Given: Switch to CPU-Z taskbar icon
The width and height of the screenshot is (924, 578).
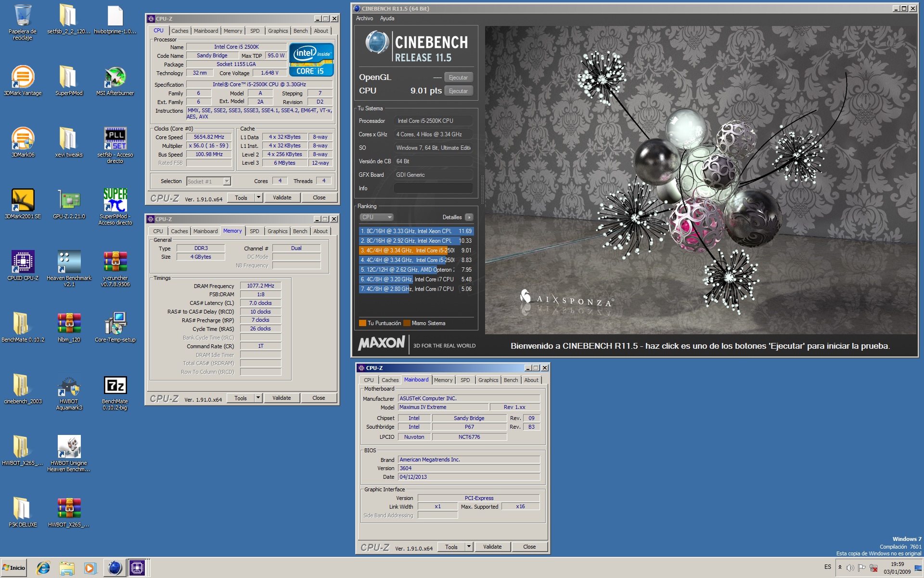Looking at the screenshot, I should (137, 568).
